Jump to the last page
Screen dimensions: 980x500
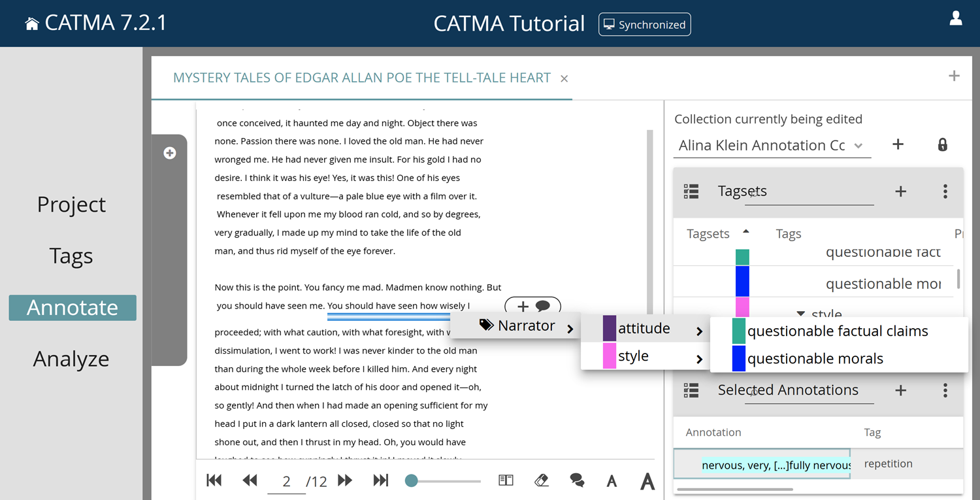(381, 480)
